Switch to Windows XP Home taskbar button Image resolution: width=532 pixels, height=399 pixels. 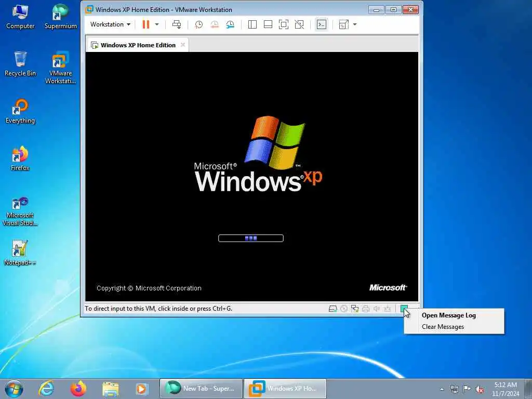tap(285, 389)
